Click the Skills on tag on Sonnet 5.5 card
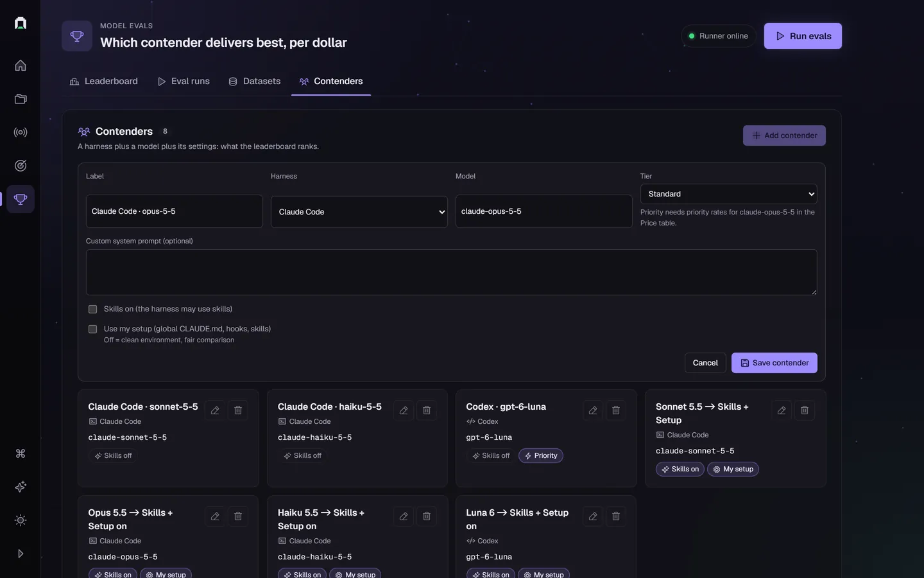 click(680, 469)
